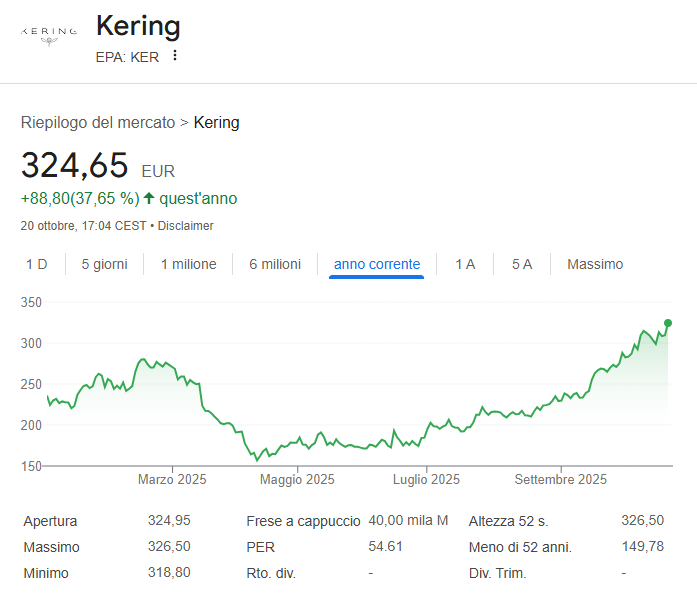Switch to the 5 giorni tab
The height and width of the screenshot is (603, 697).
[104, 264]
